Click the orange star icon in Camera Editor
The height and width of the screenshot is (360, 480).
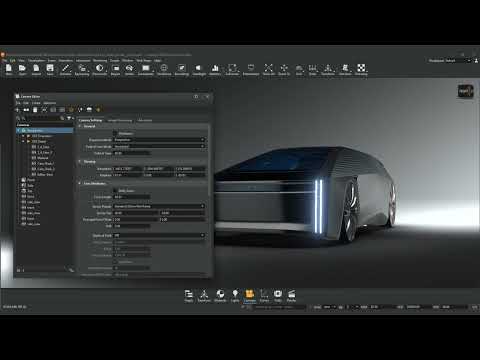(98, 109)
